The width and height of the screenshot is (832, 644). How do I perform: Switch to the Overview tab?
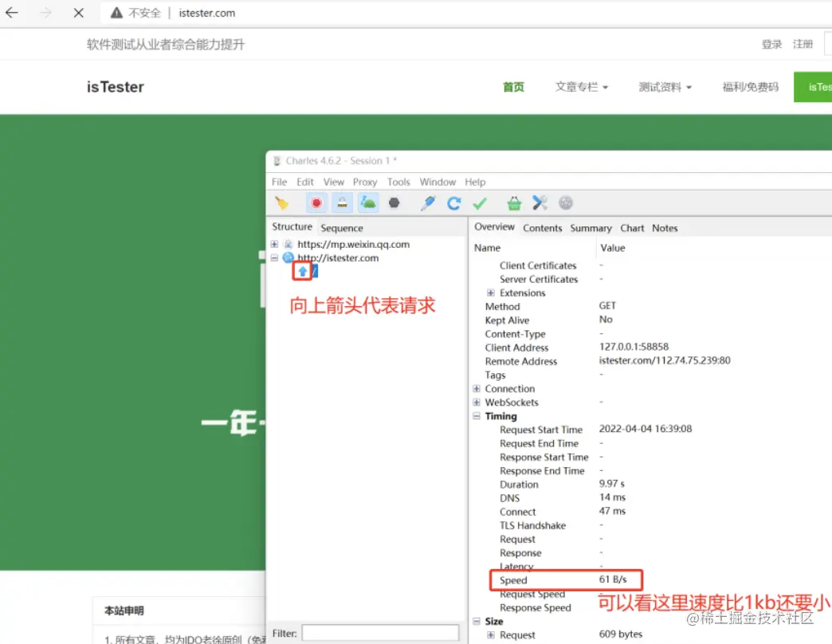[494, 226]
